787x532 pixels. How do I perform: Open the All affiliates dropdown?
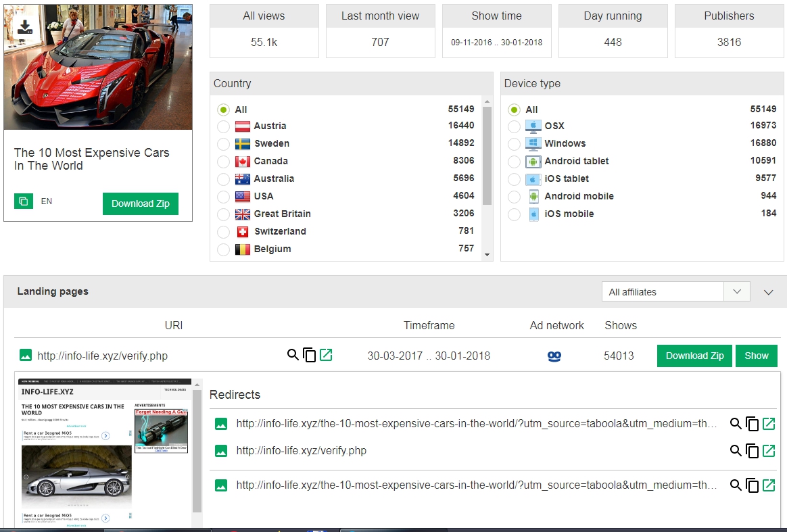point(675,291)
